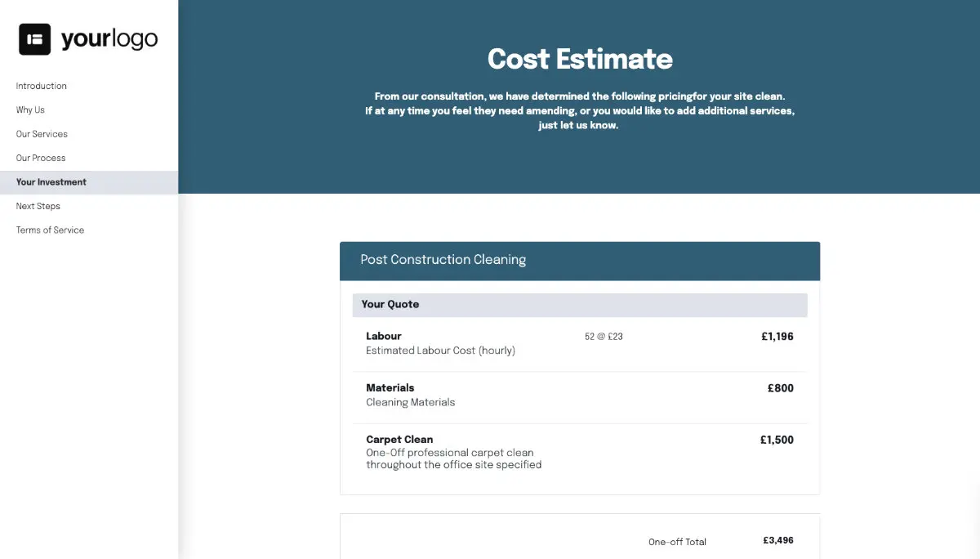
Task: Open the Terms of Service page
Action: point(50,230)
